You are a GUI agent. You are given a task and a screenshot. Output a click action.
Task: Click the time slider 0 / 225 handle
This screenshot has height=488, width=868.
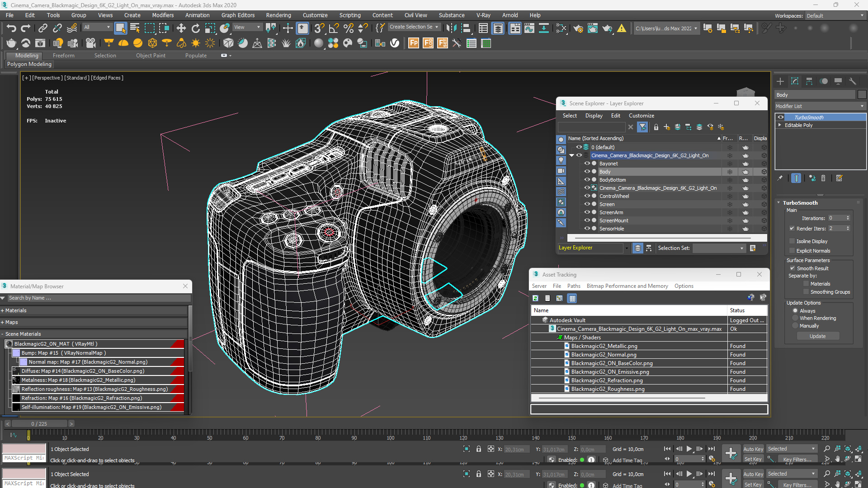point(39,424)
